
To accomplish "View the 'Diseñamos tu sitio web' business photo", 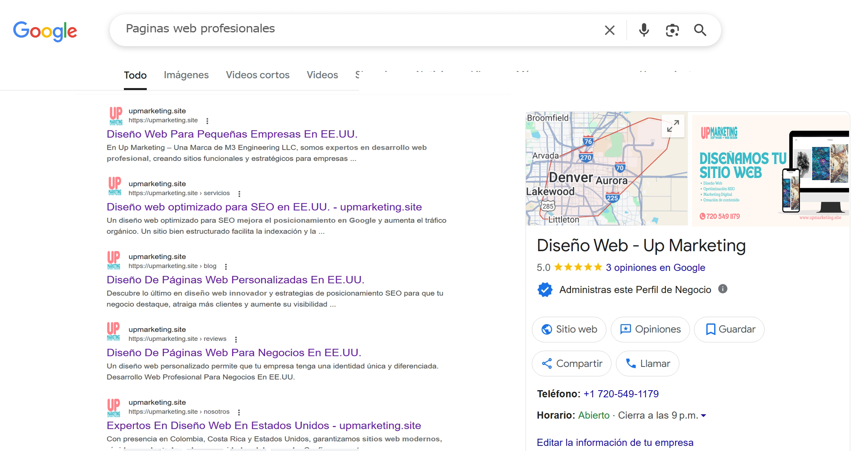I will [x=770, y=170].
